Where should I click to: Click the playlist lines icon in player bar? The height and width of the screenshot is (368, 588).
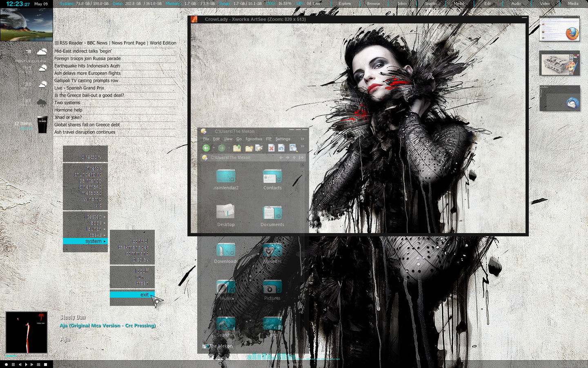(13, 364)
